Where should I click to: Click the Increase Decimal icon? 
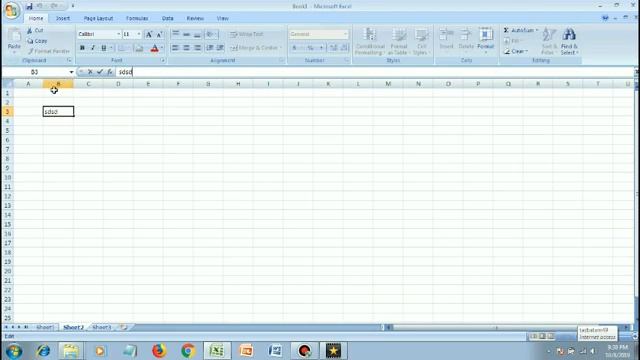(334, 48)
